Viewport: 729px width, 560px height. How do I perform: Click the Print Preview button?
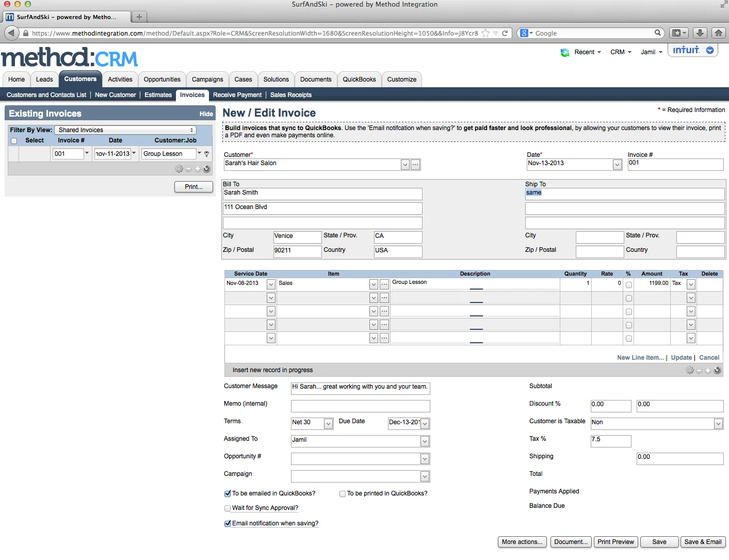[x=615, y=542]
